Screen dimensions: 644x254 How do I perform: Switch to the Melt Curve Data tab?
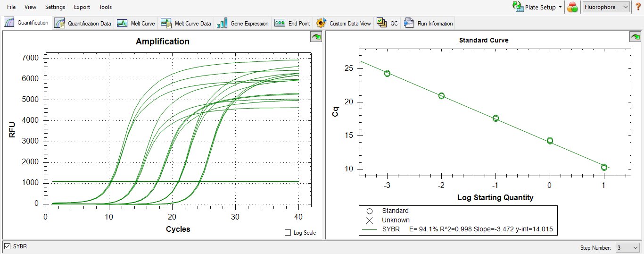click(186, 23)
